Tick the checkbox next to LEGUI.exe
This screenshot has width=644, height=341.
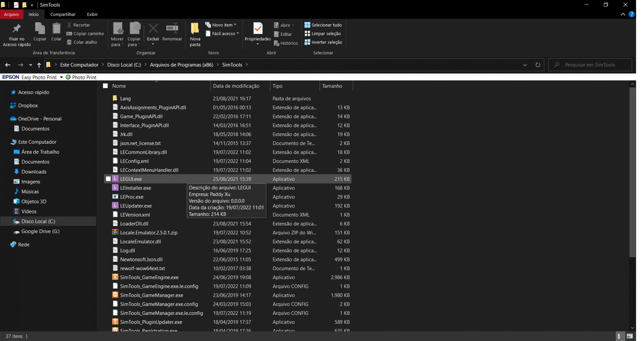click(x=108, y=179)
